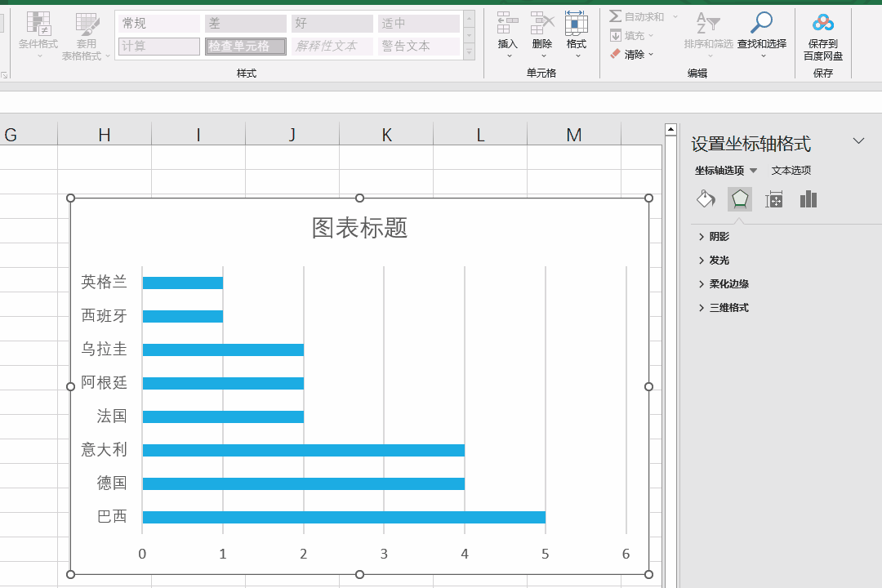Apply the 好 (Good) cell style
The height and width of the screenshot is (588, 882).
tap(332, 23)
